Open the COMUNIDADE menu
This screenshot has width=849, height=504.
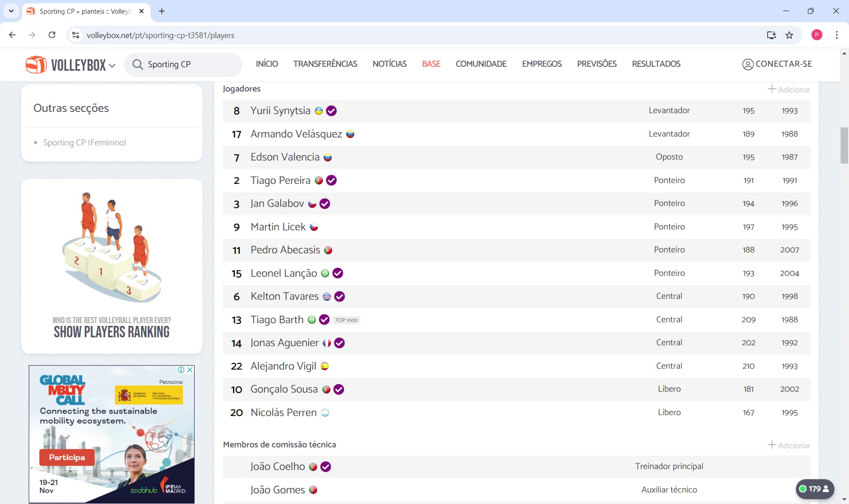[481, 64]
